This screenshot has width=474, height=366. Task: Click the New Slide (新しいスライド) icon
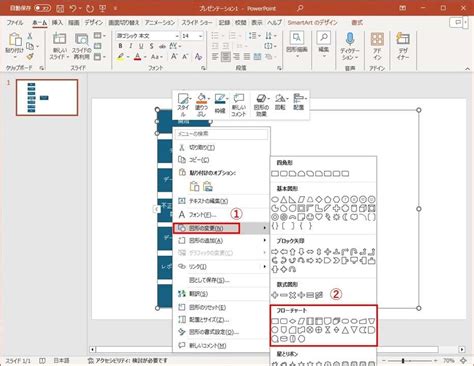[59, 39]
